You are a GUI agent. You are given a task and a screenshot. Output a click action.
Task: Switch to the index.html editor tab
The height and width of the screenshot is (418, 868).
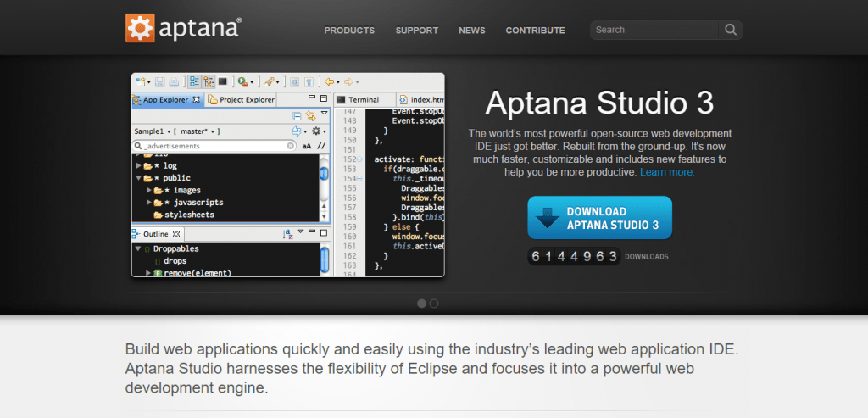tap(421, 100)
